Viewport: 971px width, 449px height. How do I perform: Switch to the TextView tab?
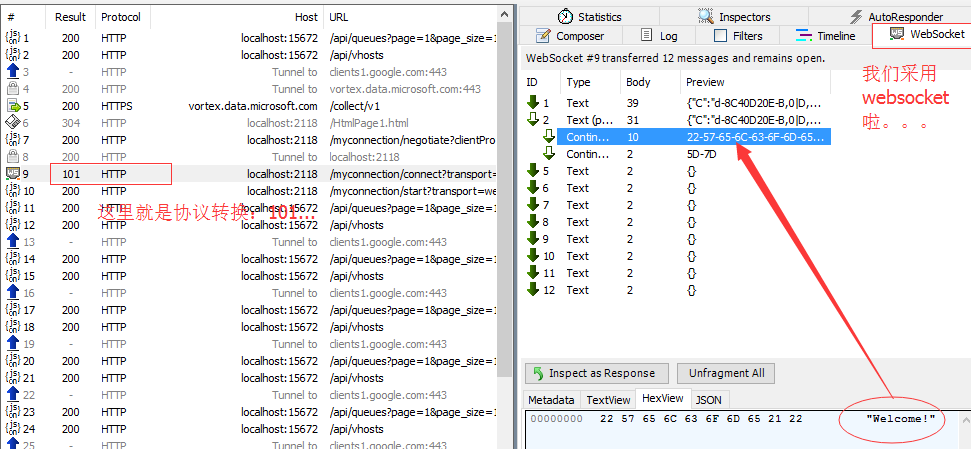608,400
